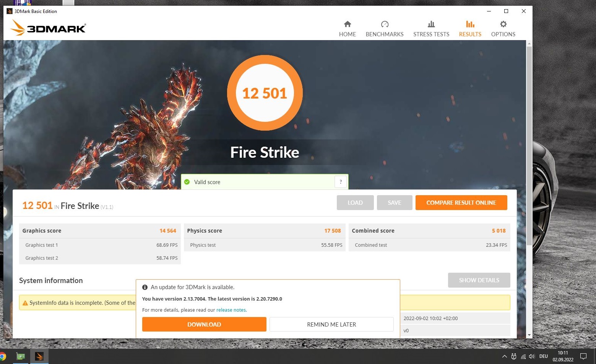This screenshot has height=364, width=596.
Task: Click the Fire Strike title
Action: [265, 152]
